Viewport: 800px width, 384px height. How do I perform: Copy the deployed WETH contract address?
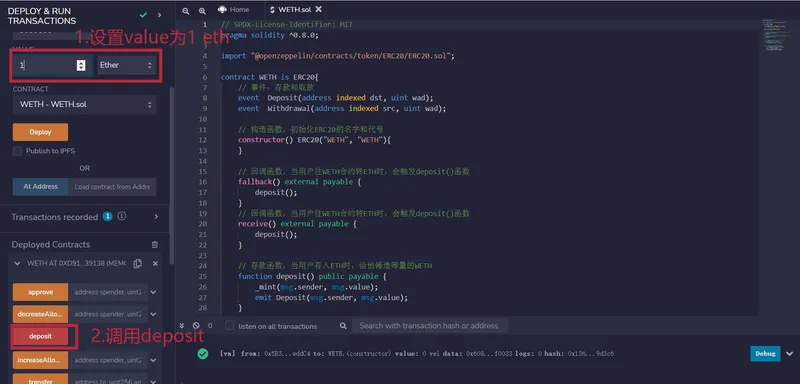click(137, 264)
